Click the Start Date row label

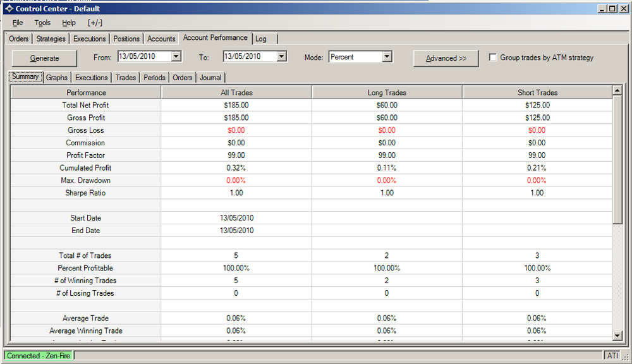(x=85, y=218)
